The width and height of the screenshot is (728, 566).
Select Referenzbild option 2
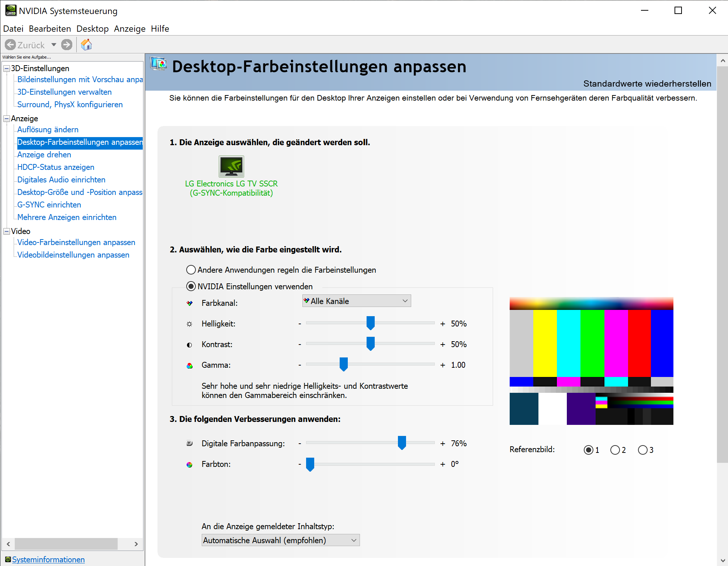coord(615,450)
